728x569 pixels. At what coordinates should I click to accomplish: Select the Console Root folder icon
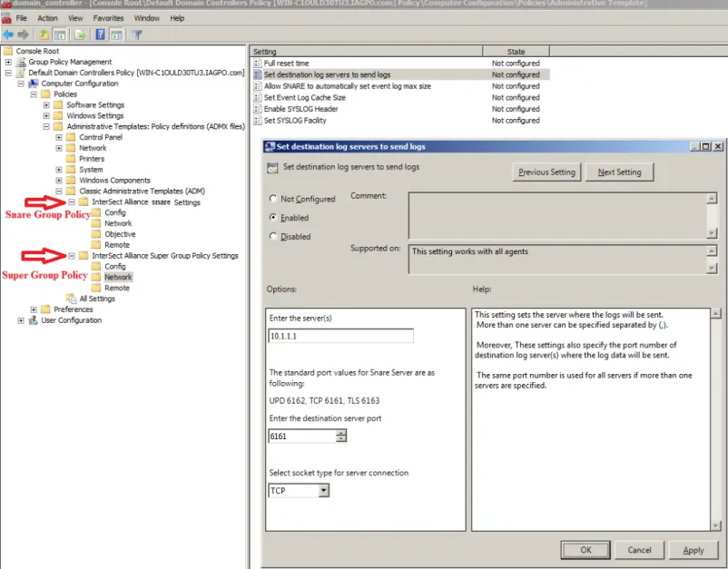[8, 51]
